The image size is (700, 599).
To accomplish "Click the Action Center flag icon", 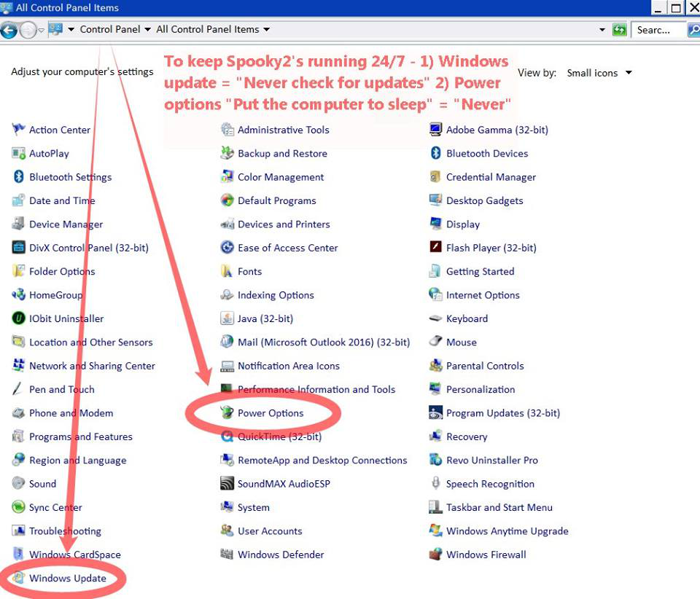I will coord(18,130).
